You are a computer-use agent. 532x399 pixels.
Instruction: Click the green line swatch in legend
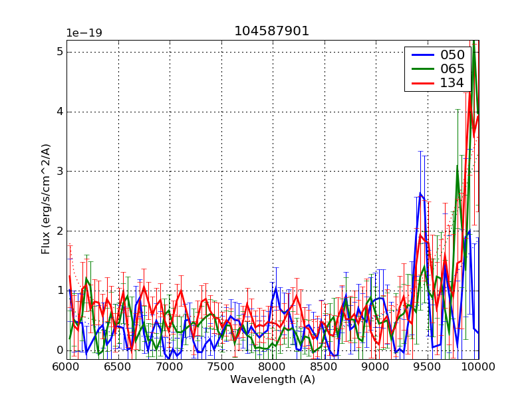[x=421, y=69]
